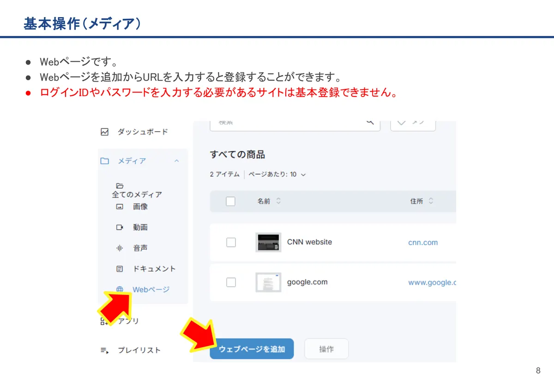The image size is (554, 392).
Task: Click the すべての商品 heading
Action: [237, 155]
